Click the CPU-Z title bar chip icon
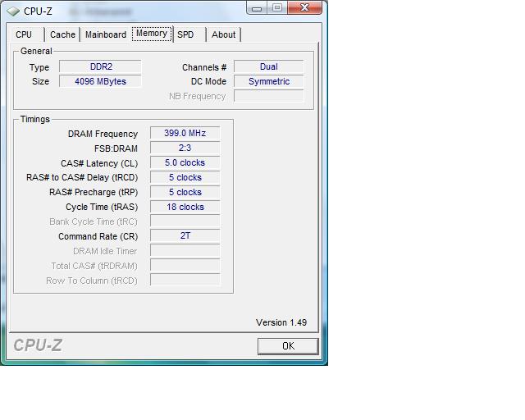Screen dimensions: 525x420 [x=13, y=11]
